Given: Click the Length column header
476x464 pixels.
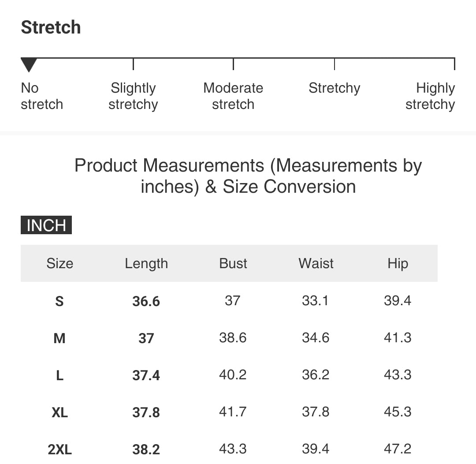Looking at the screenshot, I should click(x=146, y=263).
